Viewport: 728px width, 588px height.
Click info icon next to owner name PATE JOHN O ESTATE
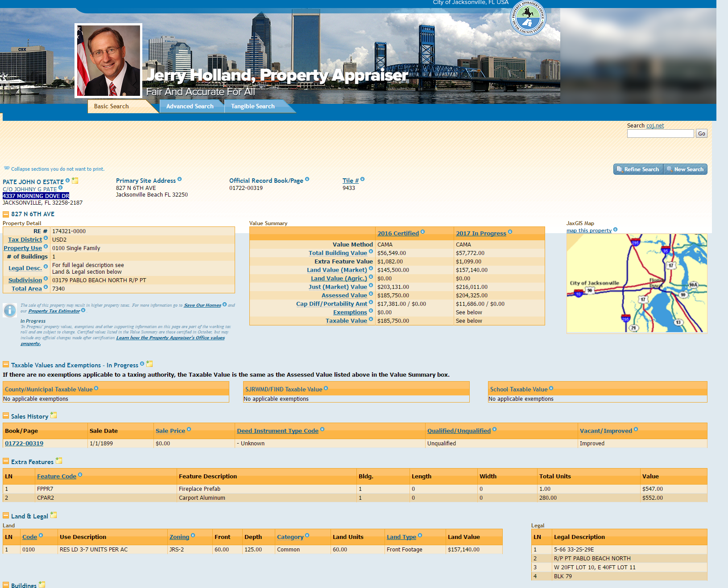click(x=68, y=181)
